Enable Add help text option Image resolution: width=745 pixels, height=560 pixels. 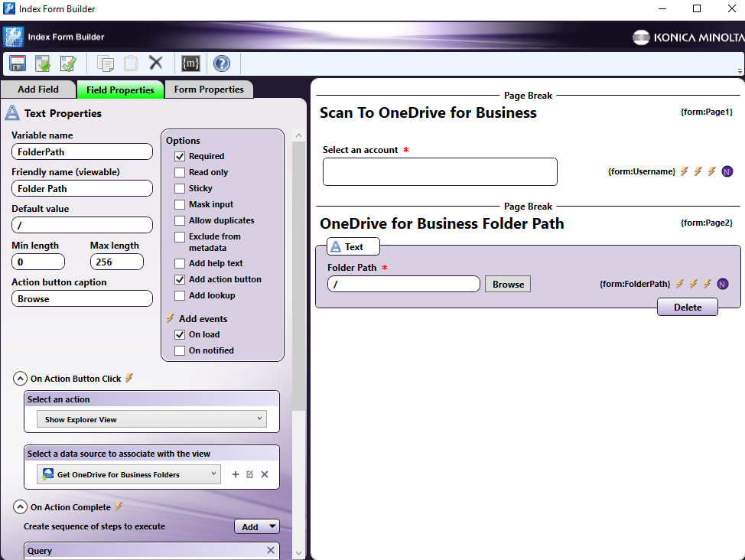point(180,264)
